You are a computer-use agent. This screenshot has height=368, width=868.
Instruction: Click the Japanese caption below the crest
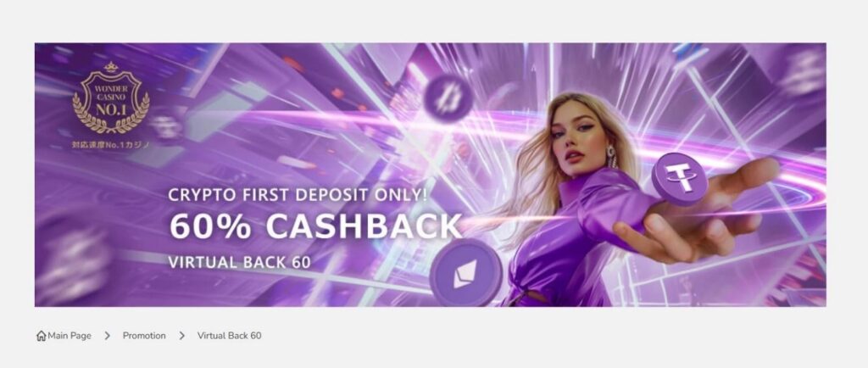coord(111,145)
